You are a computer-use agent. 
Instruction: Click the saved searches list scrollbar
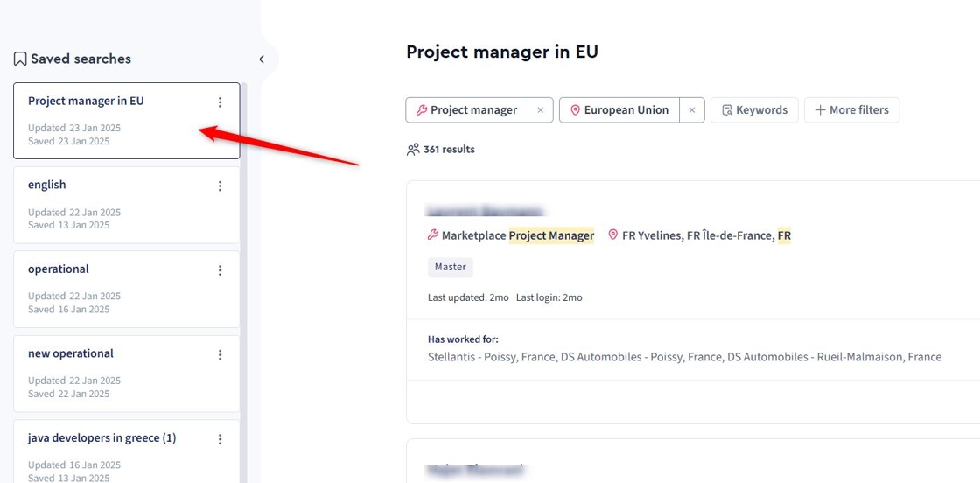pos(244,262)
